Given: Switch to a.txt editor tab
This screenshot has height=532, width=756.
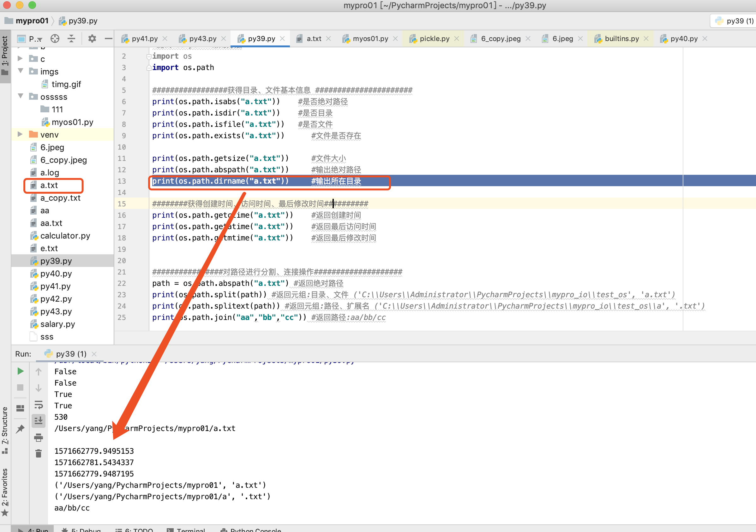Looking at the screenshot, I should click(x=314, y=39).
